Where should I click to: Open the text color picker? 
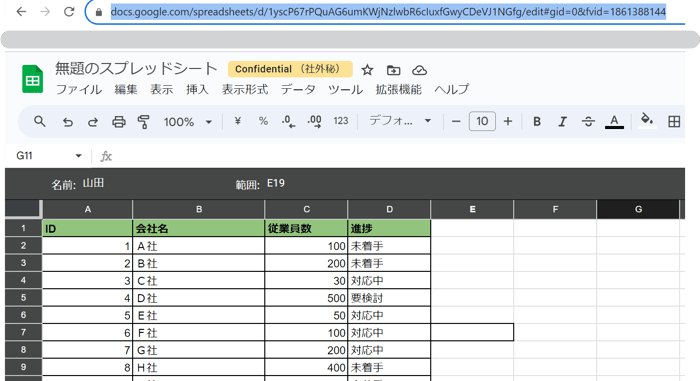614,121
